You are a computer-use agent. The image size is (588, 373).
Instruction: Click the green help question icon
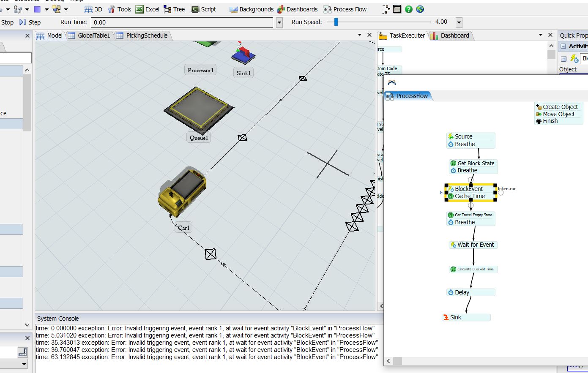click(x=408, y=9)
